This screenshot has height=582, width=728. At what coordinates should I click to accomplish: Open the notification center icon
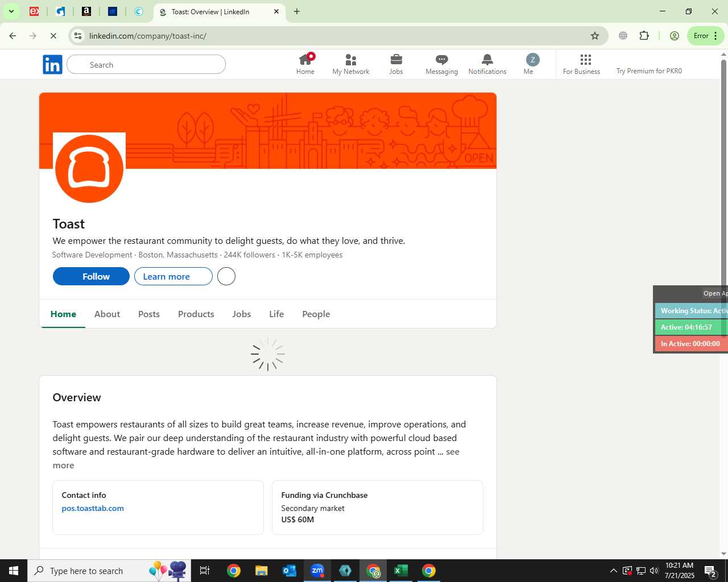coord(710,571)
